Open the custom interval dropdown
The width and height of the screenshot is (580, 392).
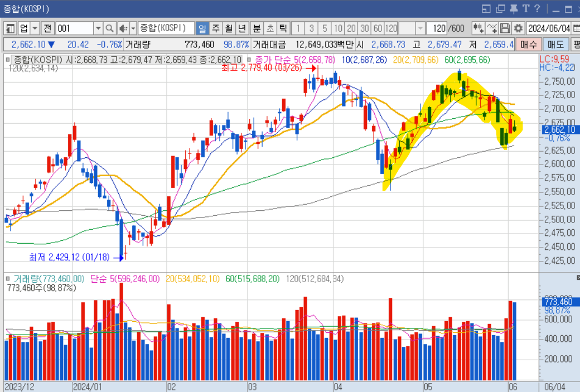point(420,28)
